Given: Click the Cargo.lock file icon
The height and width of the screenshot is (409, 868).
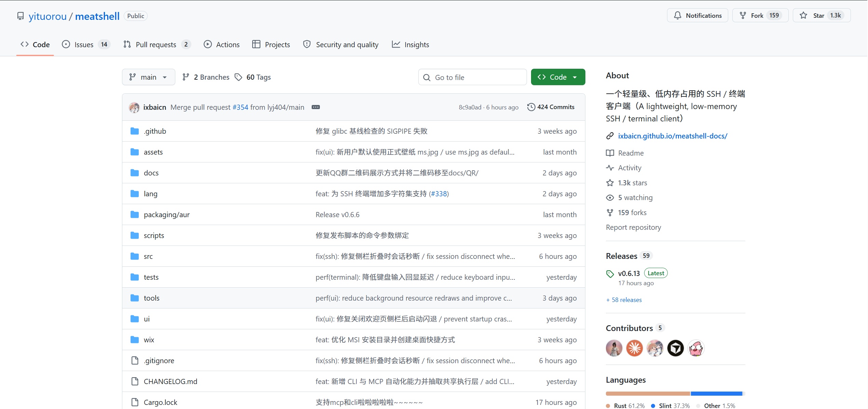Looking at the screenshot, I should pyautogui.click(x=135, y=403).
